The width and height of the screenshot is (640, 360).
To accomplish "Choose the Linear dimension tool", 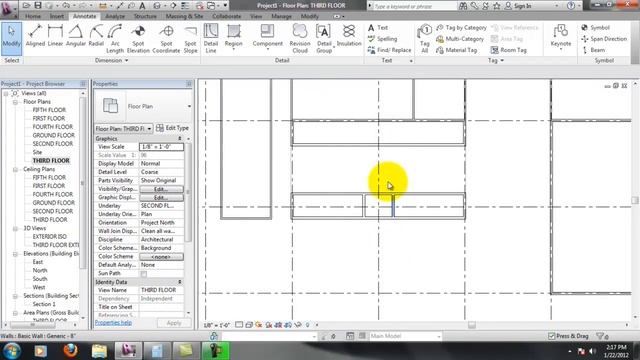I will (55, 37).
